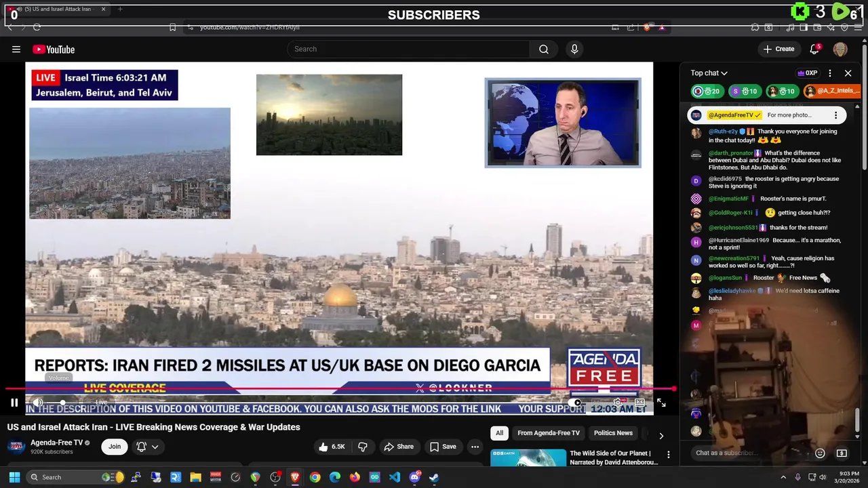The width and height of the screenshot is (868, 488).
Task: Open the Agenda-Free TV channel avatar
Action: 16,447
